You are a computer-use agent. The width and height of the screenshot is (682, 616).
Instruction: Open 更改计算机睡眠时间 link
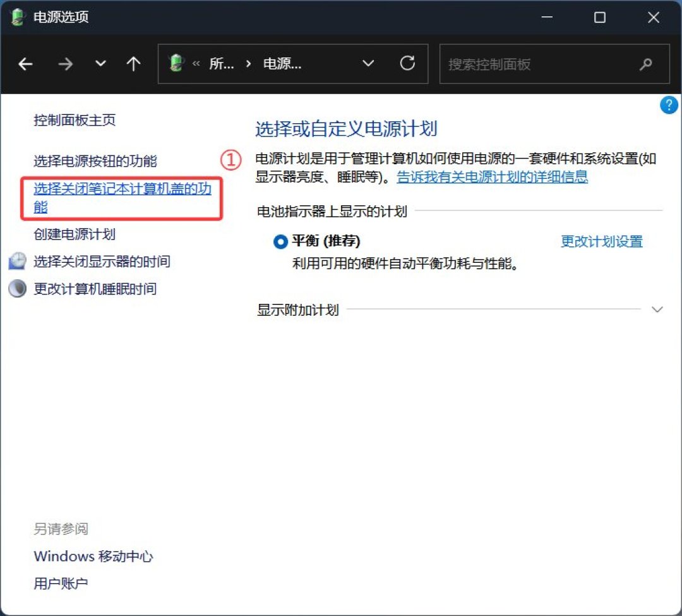coord(95,289)
